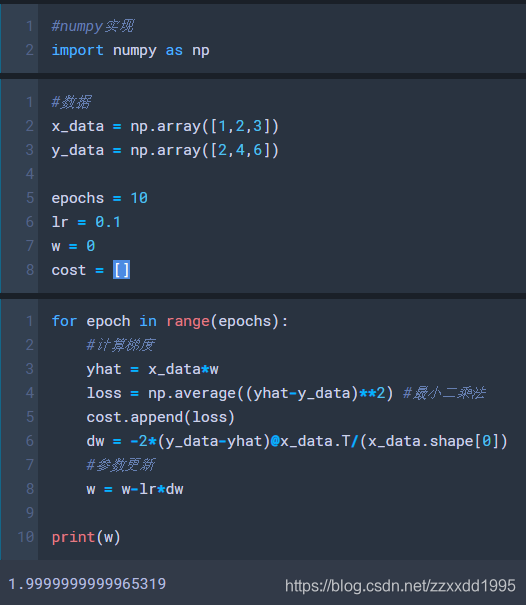Click the highlighted brackets in 'cost = []'

click(x=122, y=270)
